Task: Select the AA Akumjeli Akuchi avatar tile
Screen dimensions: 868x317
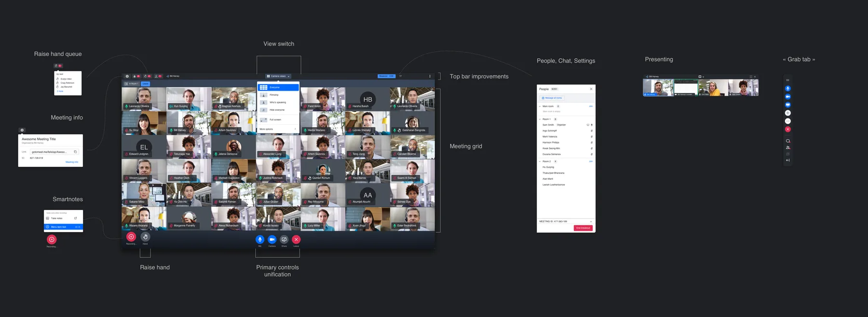Action: click(368, 195)
